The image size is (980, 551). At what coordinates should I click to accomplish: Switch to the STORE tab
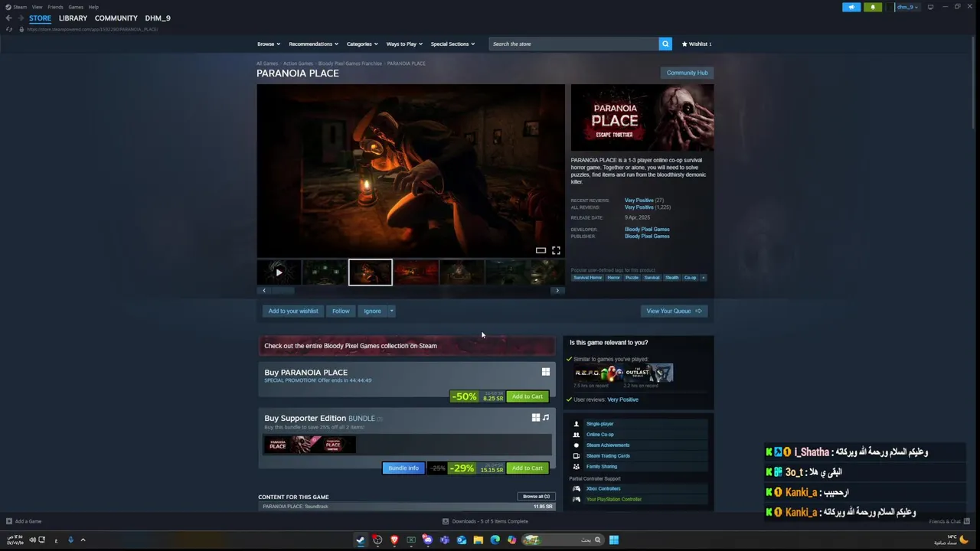click(40, 18)
